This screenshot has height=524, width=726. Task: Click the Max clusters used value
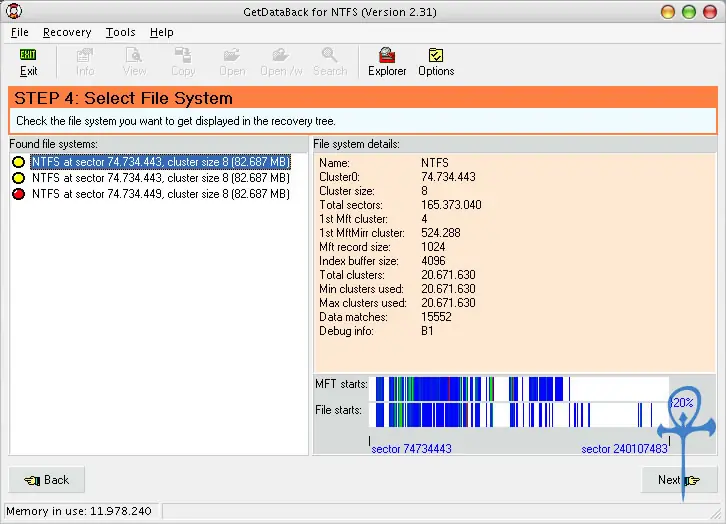tap(448, 303)
